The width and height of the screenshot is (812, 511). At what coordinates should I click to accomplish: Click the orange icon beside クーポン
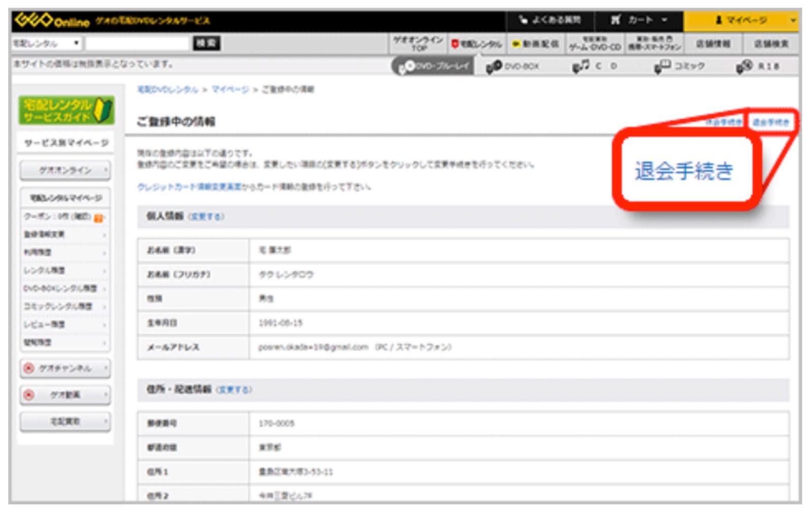(x=98, y=218)
